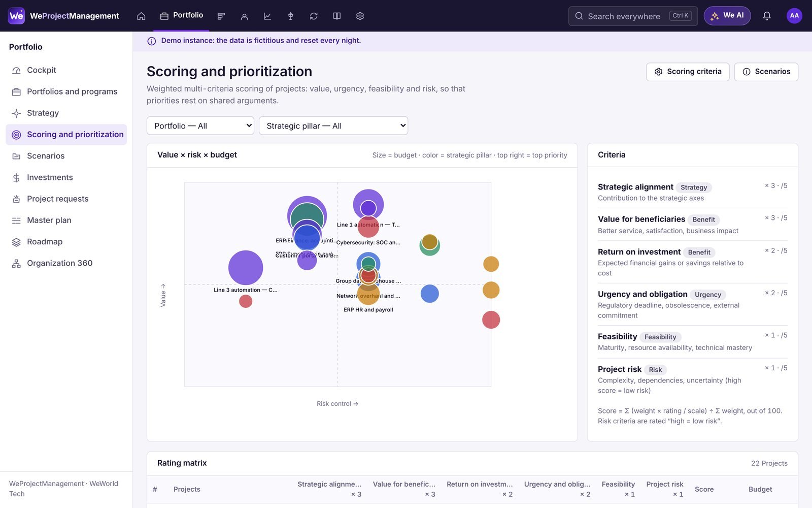Select Scoring and prioritization sidebar item
Image resolution: width=812 pixels, height=508 pixels.
[x=66, y=135]
